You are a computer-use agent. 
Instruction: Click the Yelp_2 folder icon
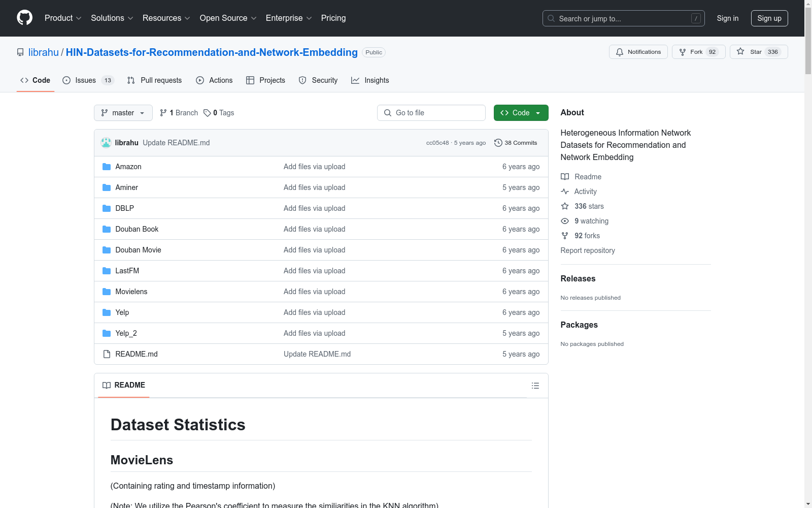pos(107,333)
